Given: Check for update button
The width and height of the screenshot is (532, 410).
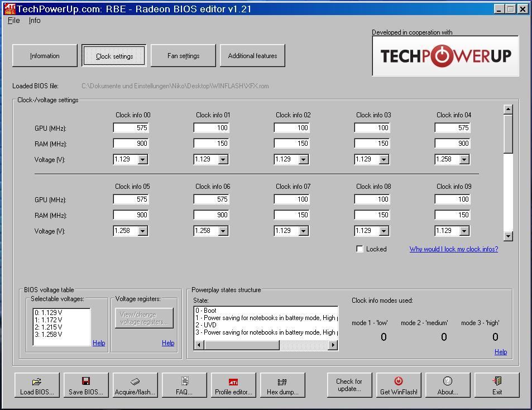Looking at the screenshot, I should (349, 385).
